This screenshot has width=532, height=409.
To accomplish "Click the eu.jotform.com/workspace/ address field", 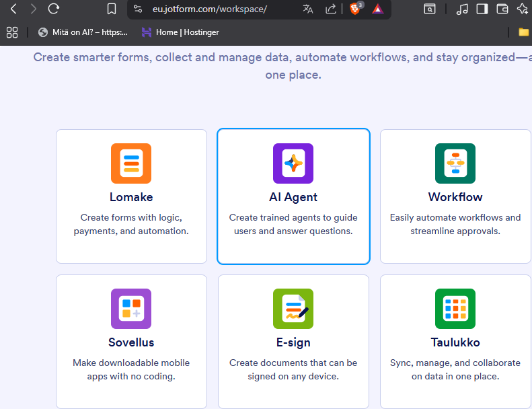I will (210, 9).
